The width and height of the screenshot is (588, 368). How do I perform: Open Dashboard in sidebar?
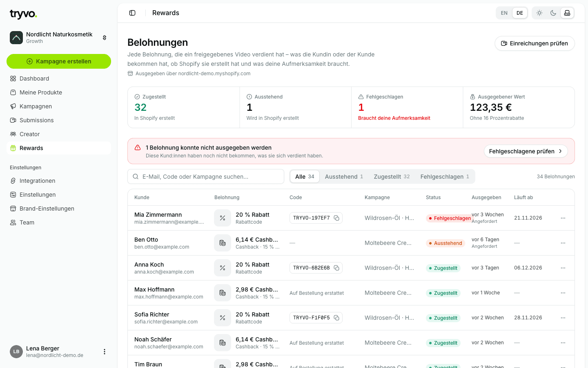59,79
